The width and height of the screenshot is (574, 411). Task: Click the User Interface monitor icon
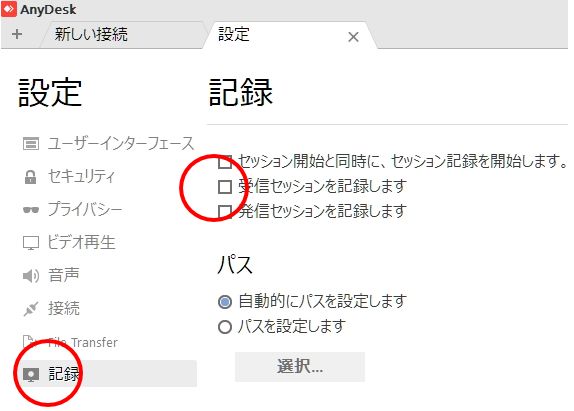[x=31, y=143]
